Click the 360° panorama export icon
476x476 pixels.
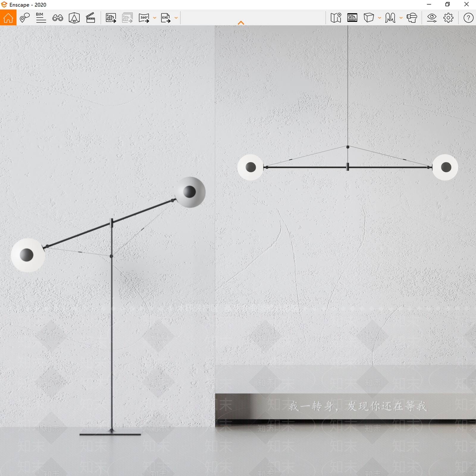pyautogui.click(x=144, y=18)
